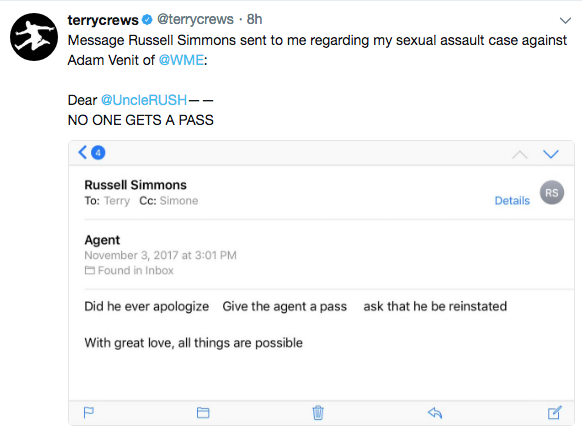This screenshot has width=582, height=430.
Task: Click the terrycrews display name
Action: (103, 20)
